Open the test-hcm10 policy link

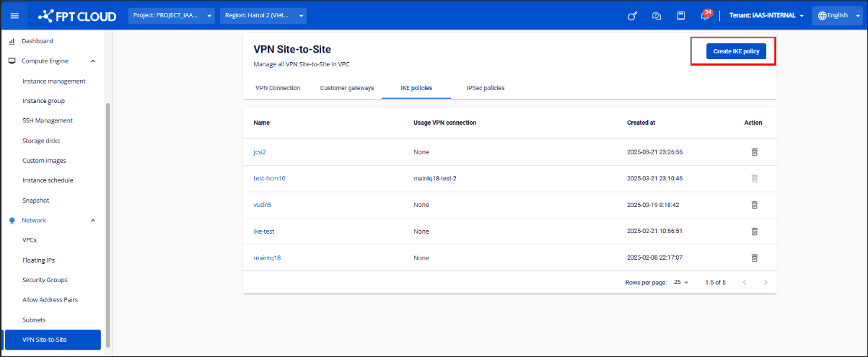tap(269, 178)
